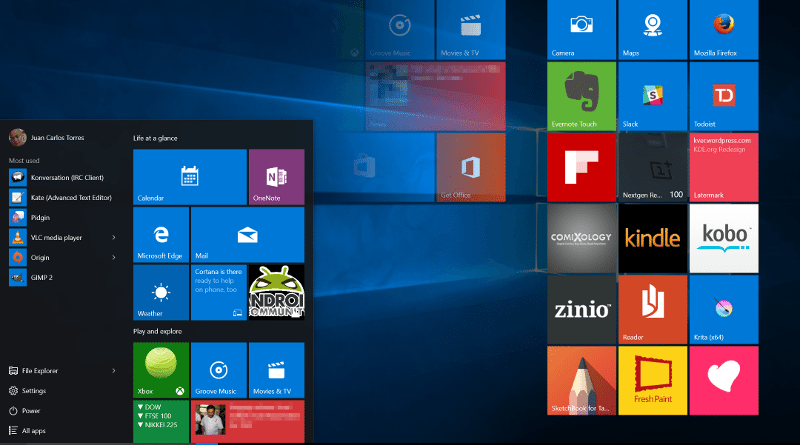Open the OneNote tile
The width and height of the screenshot is (800, 445).
click(x=277, y=177)
